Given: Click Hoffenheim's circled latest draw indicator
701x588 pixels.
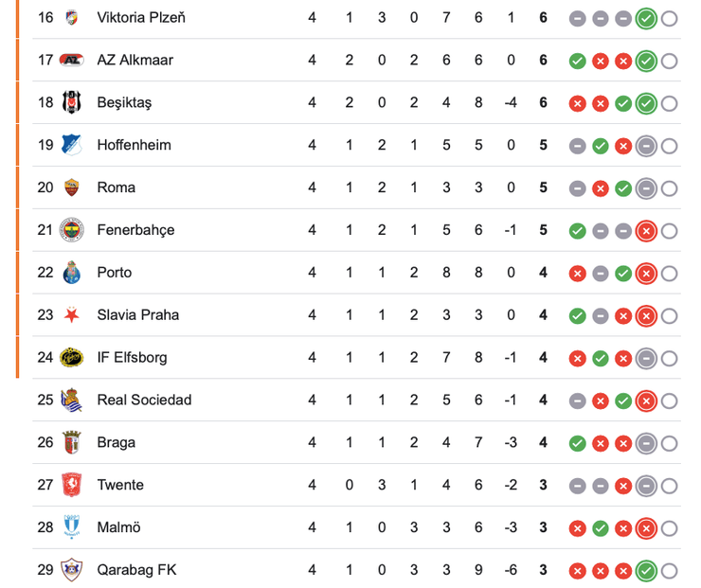Looking at the screenshot, I should [x=646, y=145].
